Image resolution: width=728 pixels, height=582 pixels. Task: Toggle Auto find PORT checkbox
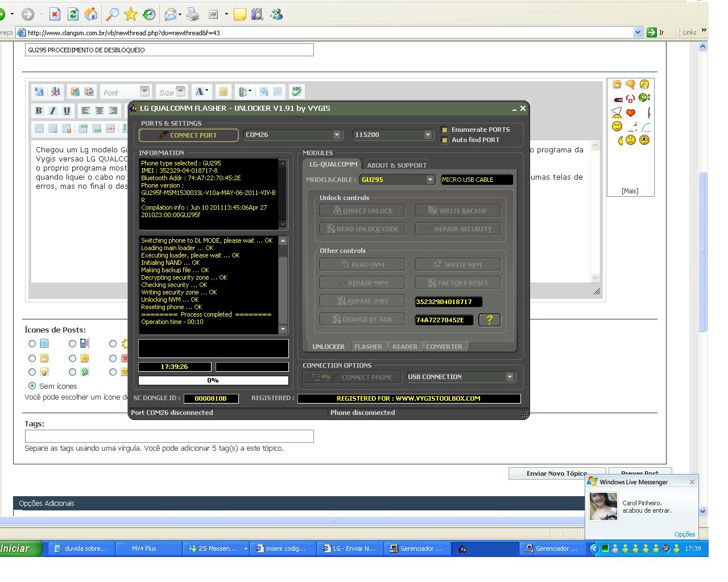point(445,140)
